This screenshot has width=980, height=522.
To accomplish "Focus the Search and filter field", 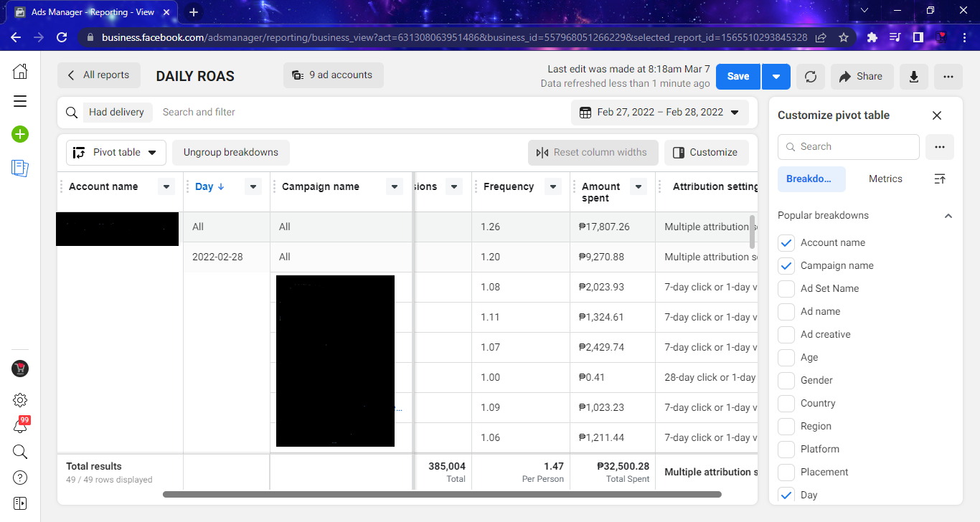I will [359, 113].
